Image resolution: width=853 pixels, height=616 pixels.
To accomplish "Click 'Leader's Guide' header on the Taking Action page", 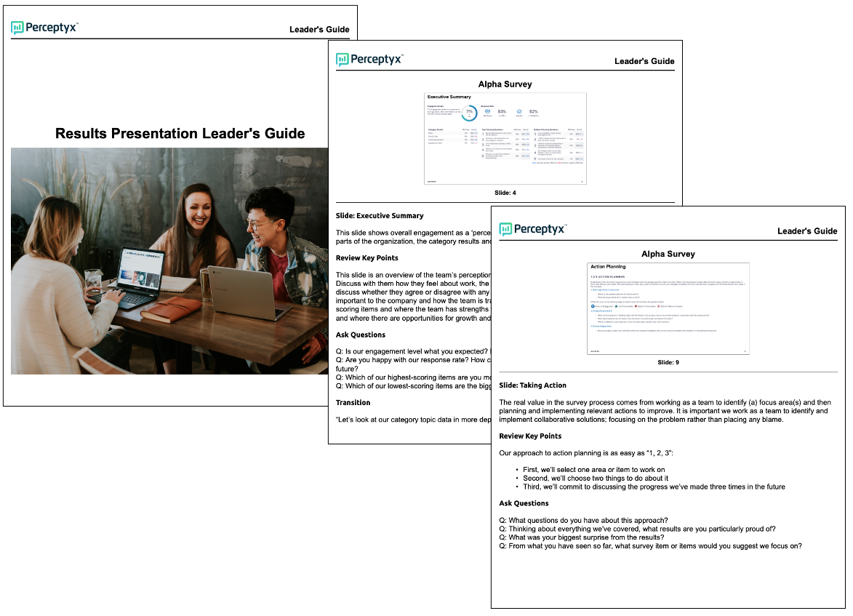I will (807, 231).
